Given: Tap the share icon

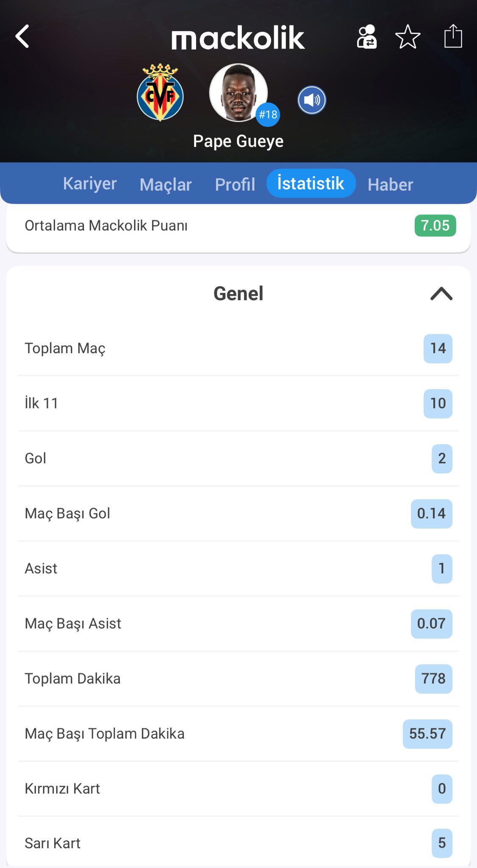Looking at the screenshot, I should (452, 36).
